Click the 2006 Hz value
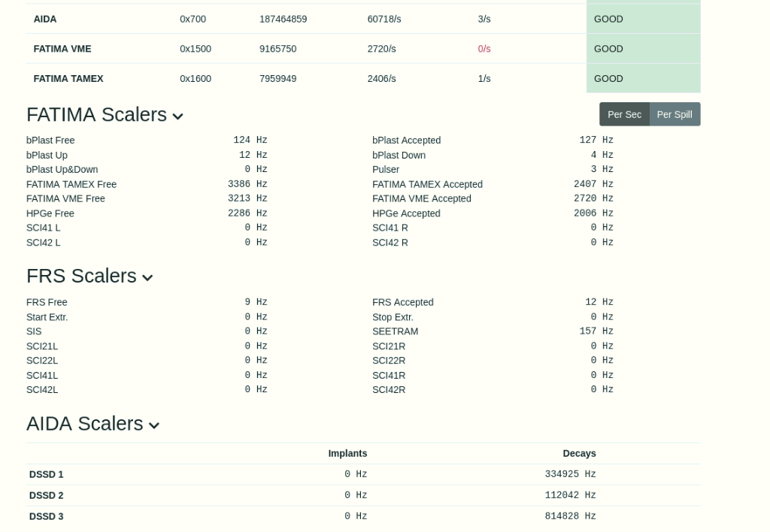The image size is (770, 532). (x=594, y=213)
